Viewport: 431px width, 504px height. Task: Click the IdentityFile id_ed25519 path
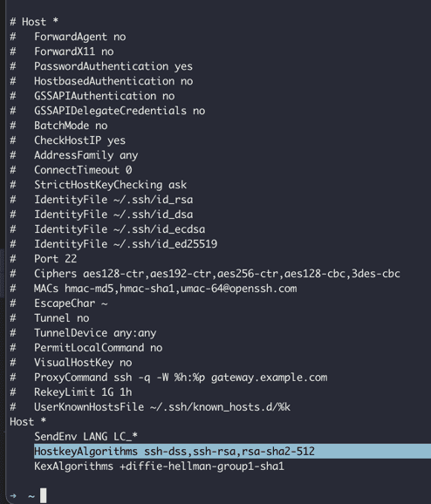coord(165,244)
